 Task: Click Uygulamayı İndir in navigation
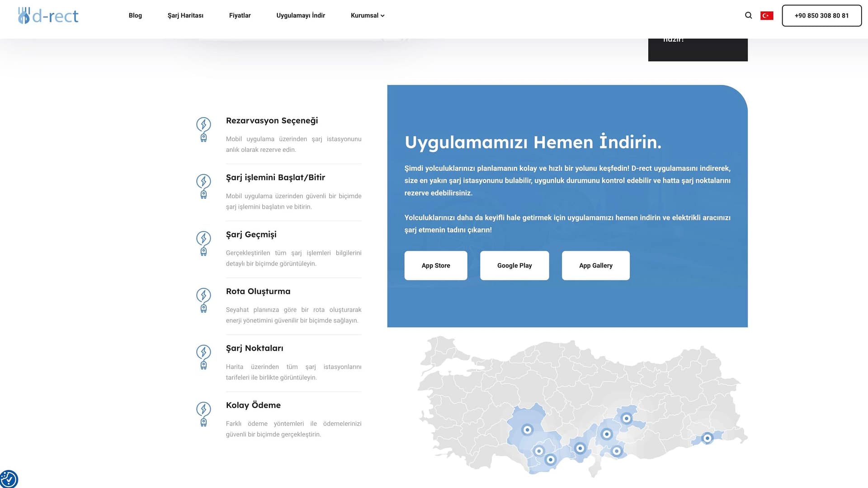(x=301, y=15)
